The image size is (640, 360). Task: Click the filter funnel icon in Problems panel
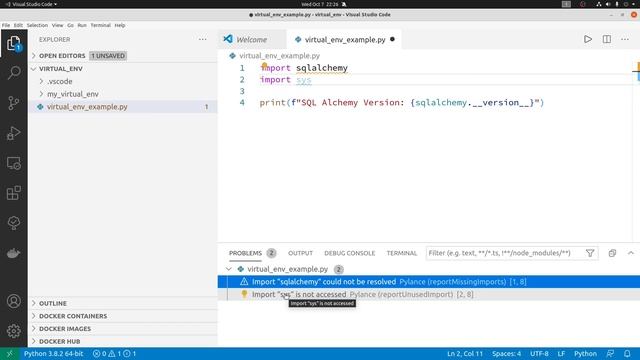pyautogui.click(x=590, y=253)
